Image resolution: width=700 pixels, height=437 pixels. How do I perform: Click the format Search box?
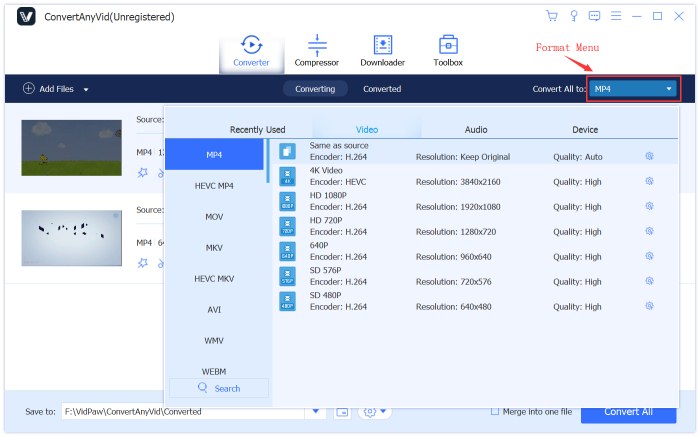[x=219, y=388]
